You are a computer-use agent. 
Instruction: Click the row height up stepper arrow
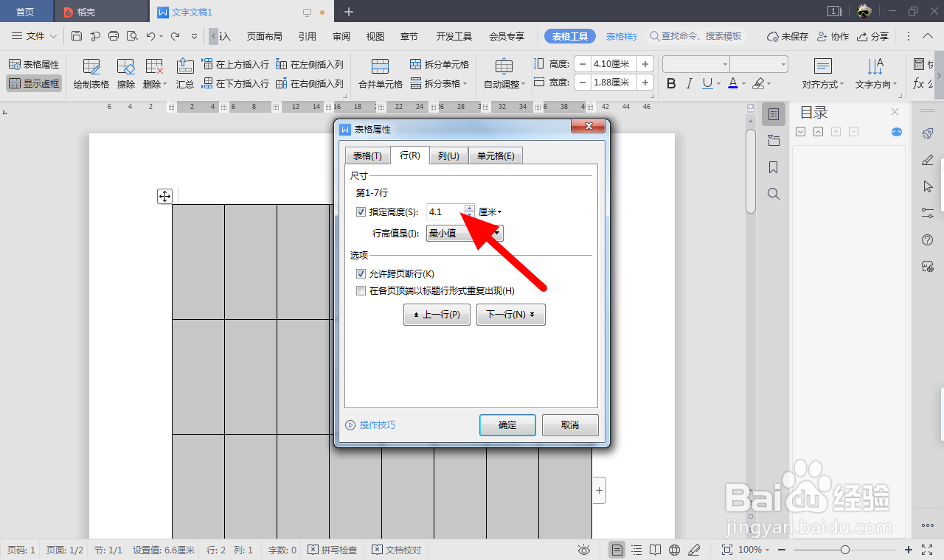470,207
